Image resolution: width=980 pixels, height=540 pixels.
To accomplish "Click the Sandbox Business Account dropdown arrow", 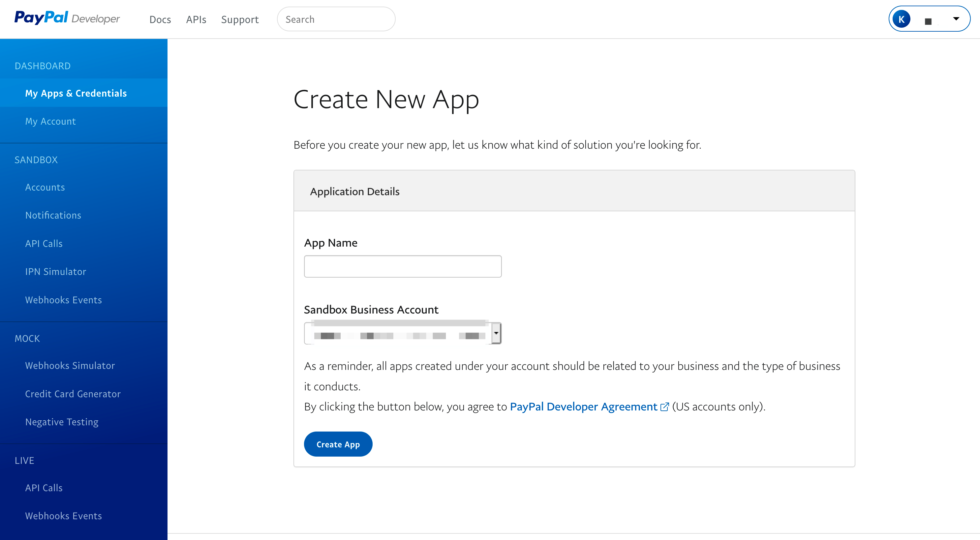I will click(x=496, y=333).
